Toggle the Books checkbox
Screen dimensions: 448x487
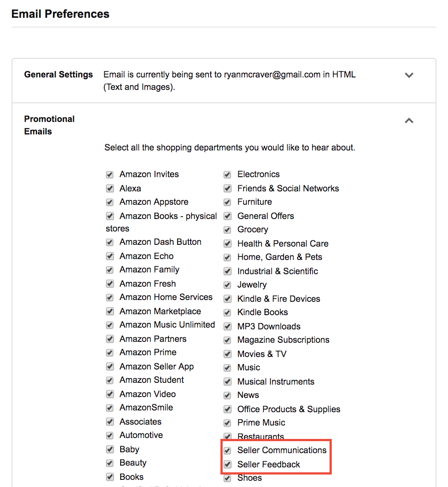[110, 477]
